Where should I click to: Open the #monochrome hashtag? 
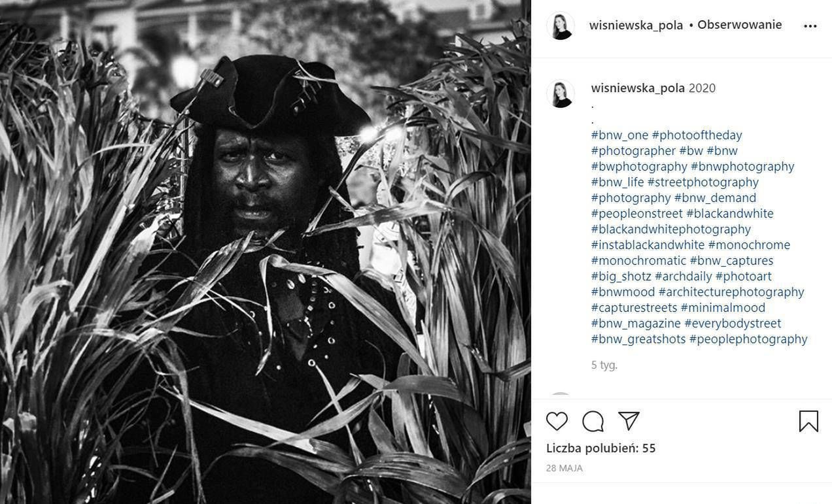click(749, 245)
